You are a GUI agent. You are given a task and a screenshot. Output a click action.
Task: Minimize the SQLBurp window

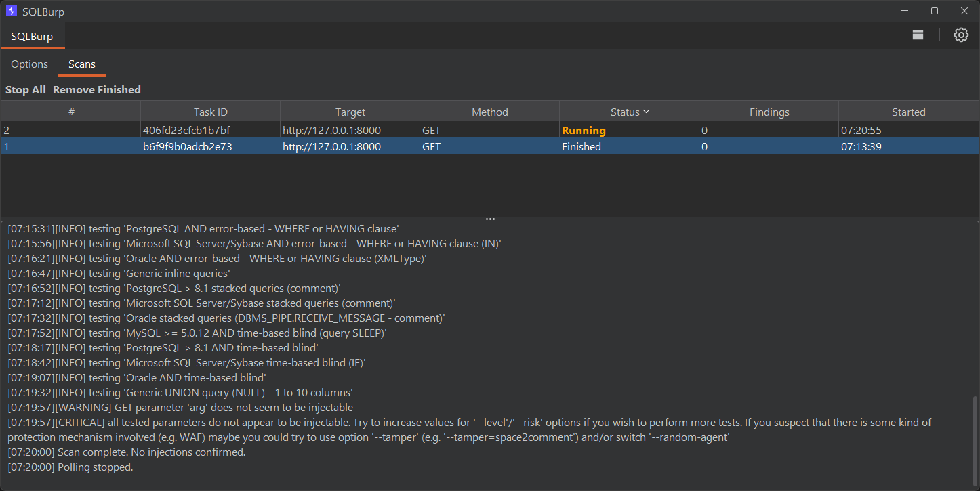905,11
